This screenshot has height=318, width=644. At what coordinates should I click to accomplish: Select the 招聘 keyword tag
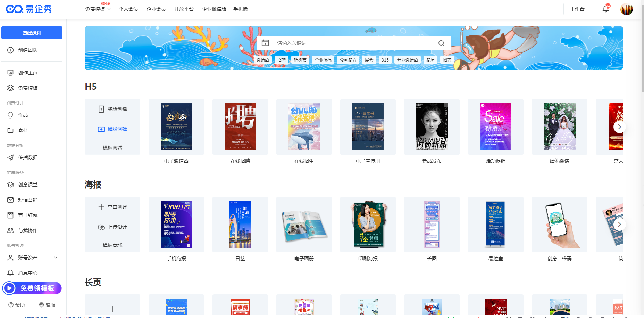(282, 60)
